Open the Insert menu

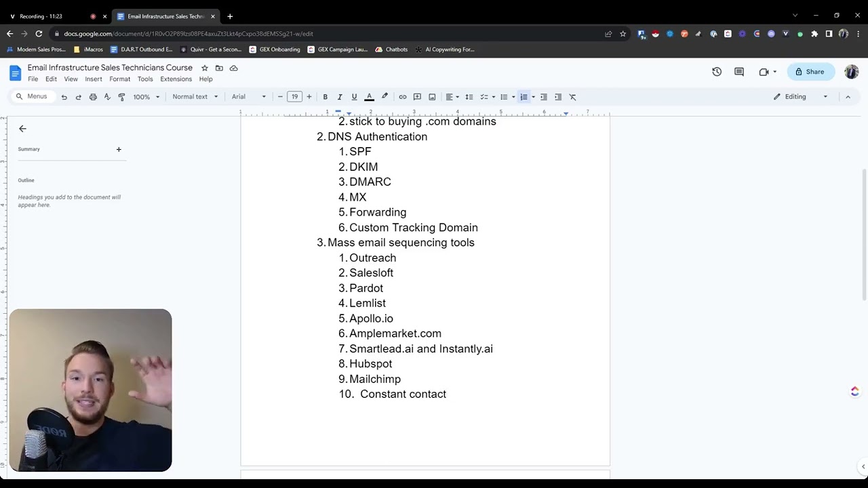click(94, 79)
